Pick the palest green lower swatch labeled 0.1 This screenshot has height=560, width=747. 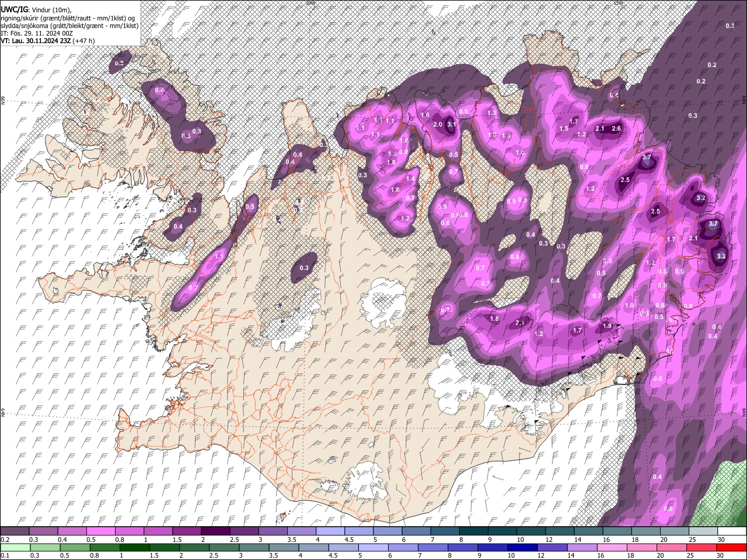pos(15,547)
